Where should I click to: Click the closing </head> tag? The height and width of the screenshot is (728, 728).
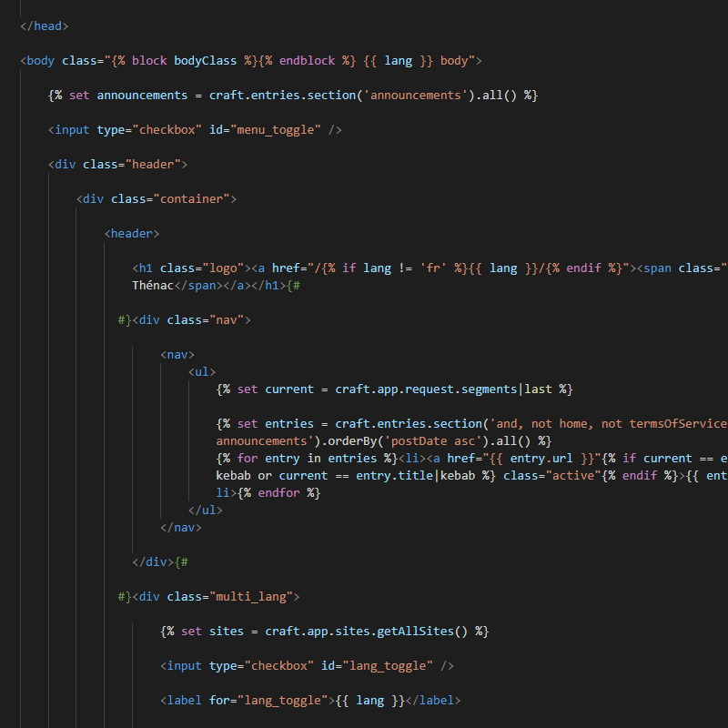pos(44,26)
